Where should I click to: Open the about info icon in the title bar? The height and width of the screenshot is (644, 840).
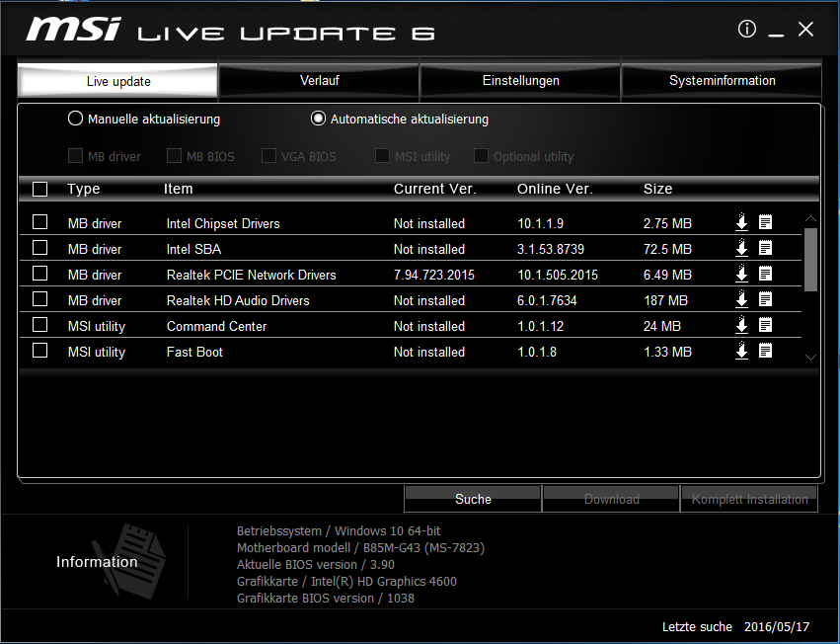(x=747, y=29)
